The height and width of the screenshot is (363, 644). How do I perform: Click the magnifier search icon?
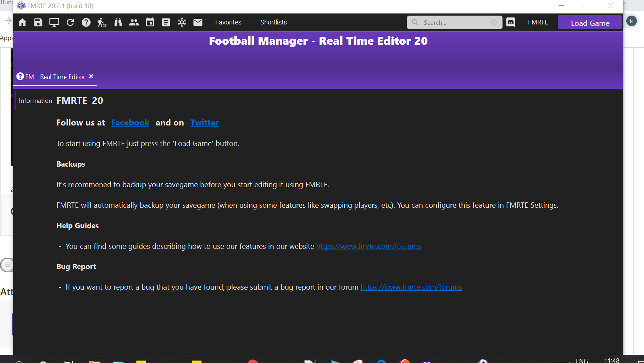coord(415,22)
